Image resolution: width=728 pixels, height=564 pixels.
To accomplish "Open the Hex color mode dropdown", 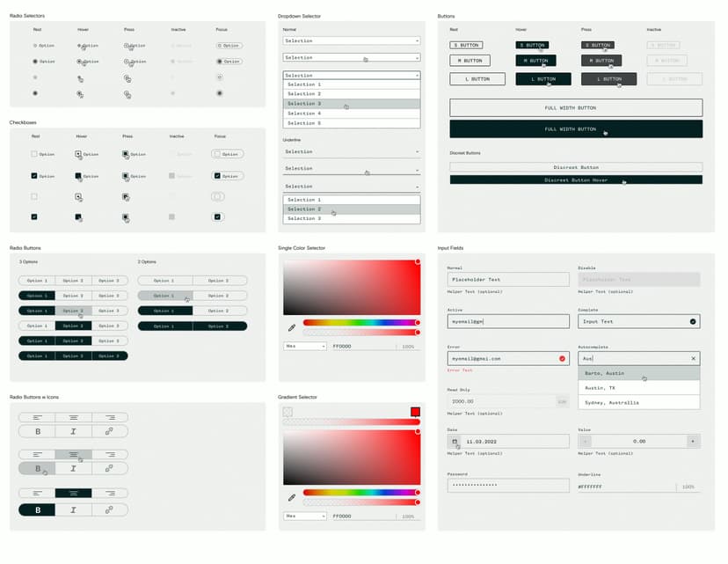I will pos(304,346).
